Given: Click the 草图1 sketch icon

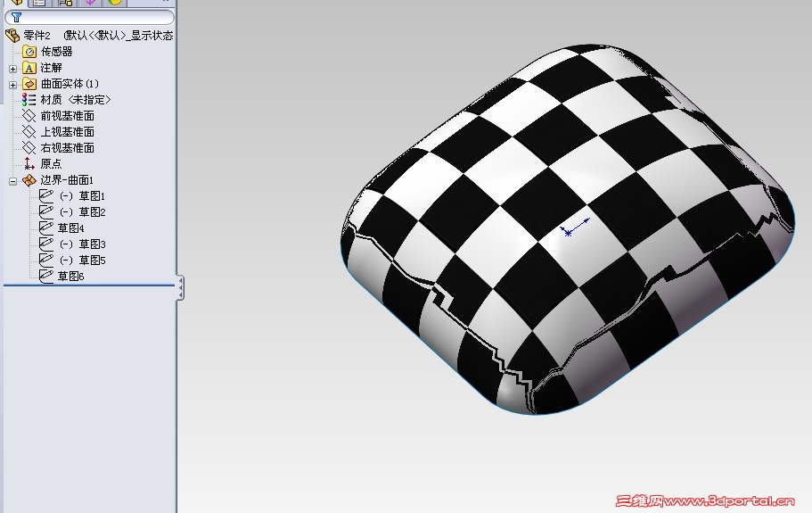Looking at the screenshot, I should tap(46, 195).
